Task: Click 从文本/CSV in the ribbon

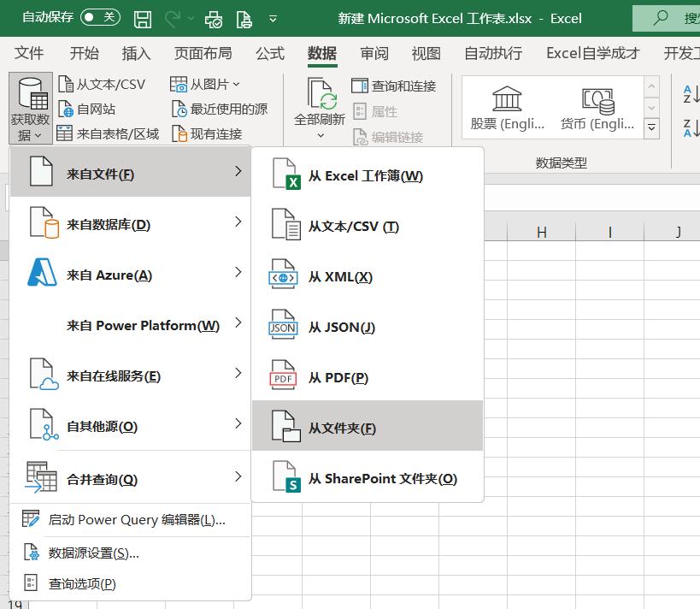Action: tap(102, 84)
